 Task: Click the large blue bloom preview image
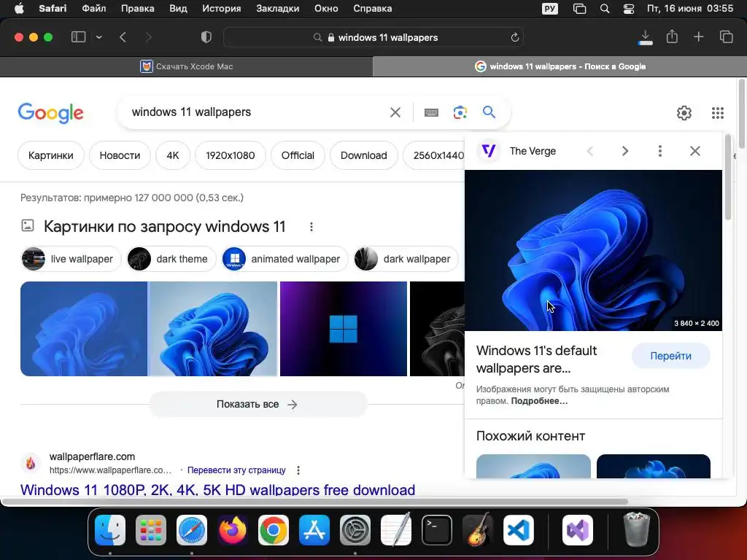[x=593, y=251]
